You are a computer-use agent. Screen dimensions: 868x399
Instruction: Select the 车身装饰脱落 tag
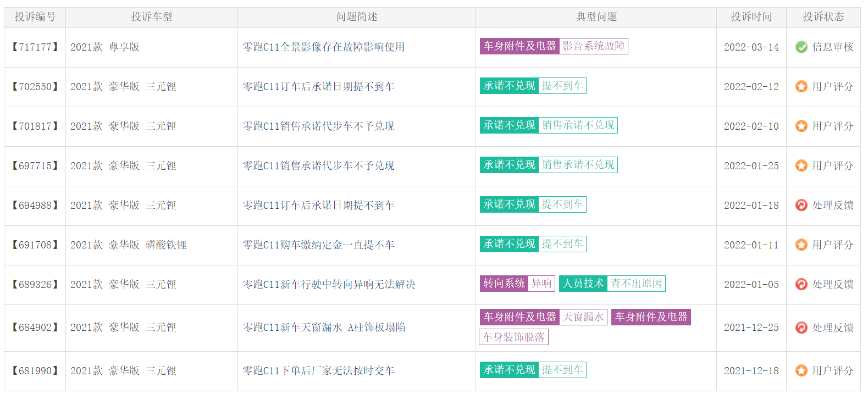(514, 337)
